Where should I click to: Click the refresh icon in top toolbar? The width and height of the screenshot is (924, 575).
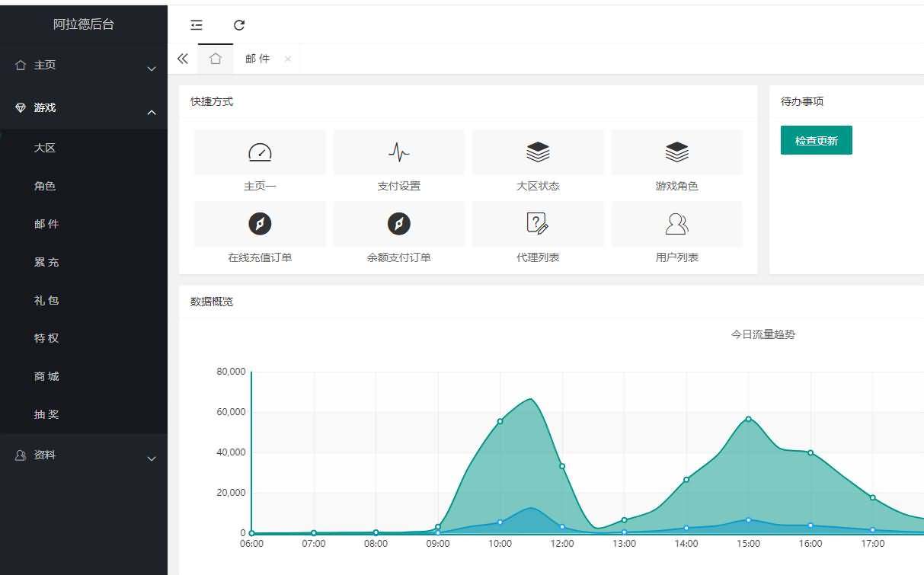coord(239,25)
